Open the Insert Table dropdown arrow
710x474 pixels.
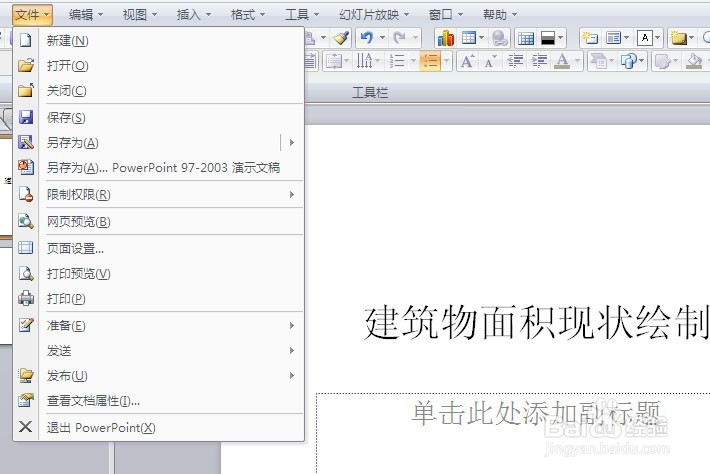(481, 38)
